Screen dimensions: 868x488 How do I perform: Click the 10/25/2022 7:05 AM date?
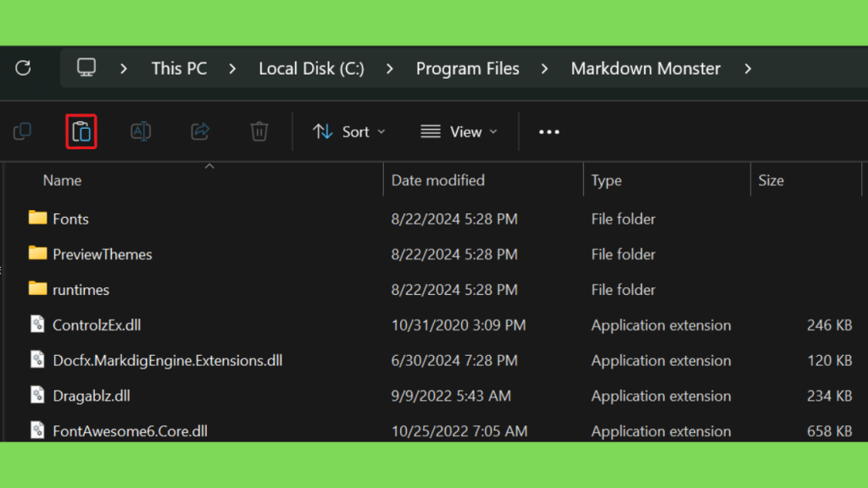point(459,431)
